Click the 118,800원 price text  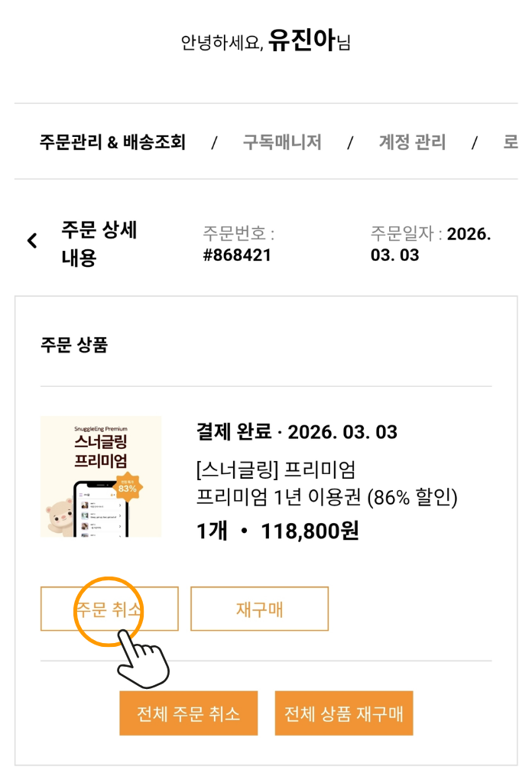[310, 530]
